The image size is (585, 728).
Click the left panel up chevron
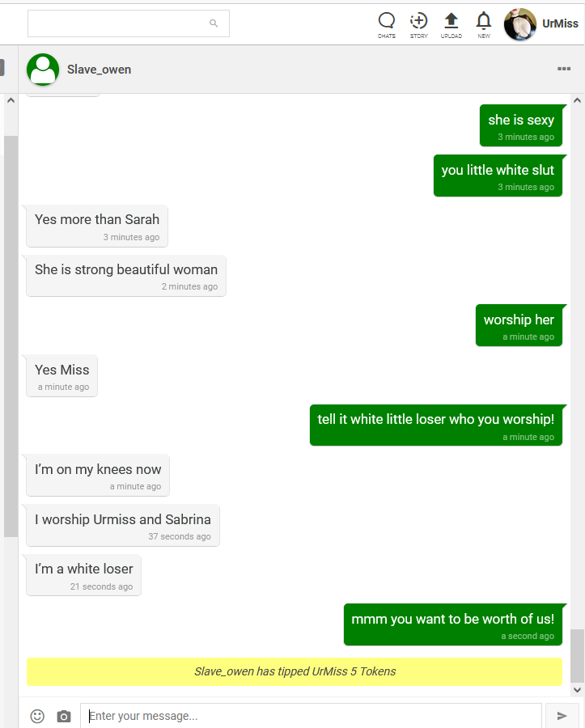11,100
